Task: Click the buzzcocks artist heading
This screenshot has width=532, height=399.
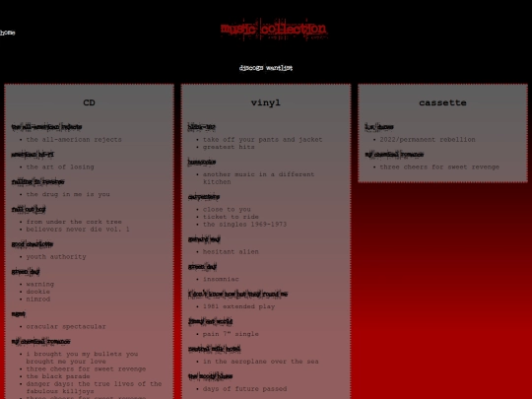Action: click(x=202, y=163)
